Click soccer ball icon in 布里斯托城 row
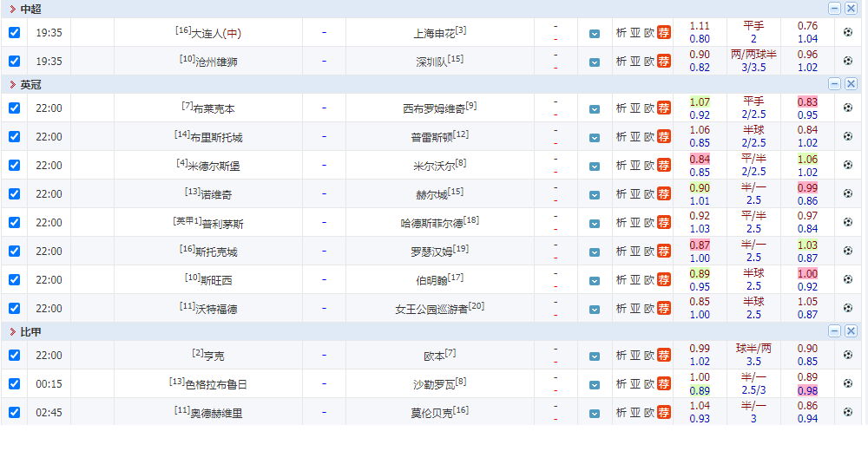This screenshot has width=868, height=451. click(x=847, y=136)
